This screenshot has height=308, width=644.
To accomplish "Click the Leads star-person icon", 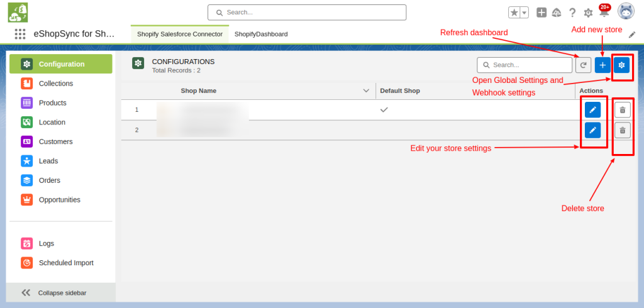I will pyautogui.click(x=26, y=161).
